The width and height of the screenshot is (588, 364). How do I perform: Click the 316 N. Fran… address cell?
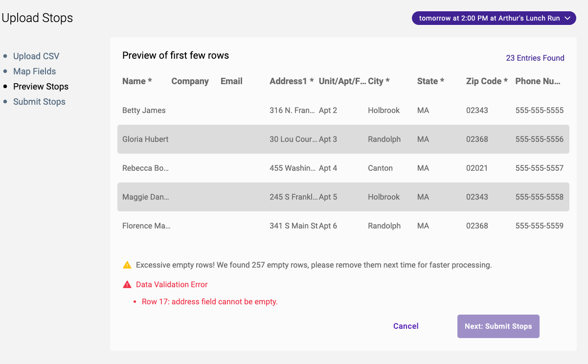pyautogui.click(x=293, y=111)
